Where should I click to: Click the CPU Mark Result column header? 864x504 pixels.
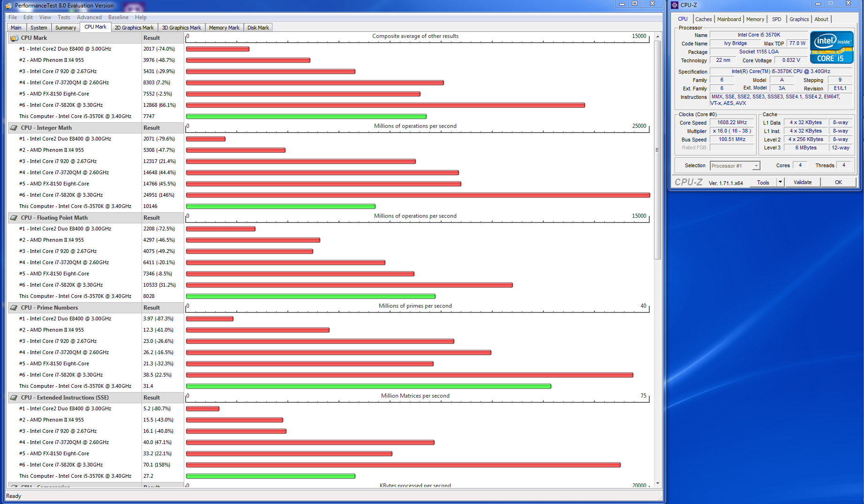[x=163, y=38]
